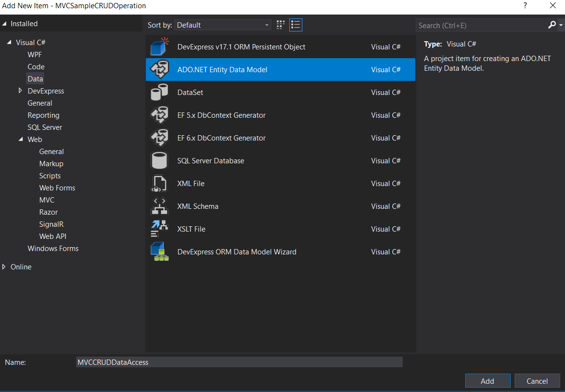Expand the Online templates section
565x392 pixels.
pos(7,267)
